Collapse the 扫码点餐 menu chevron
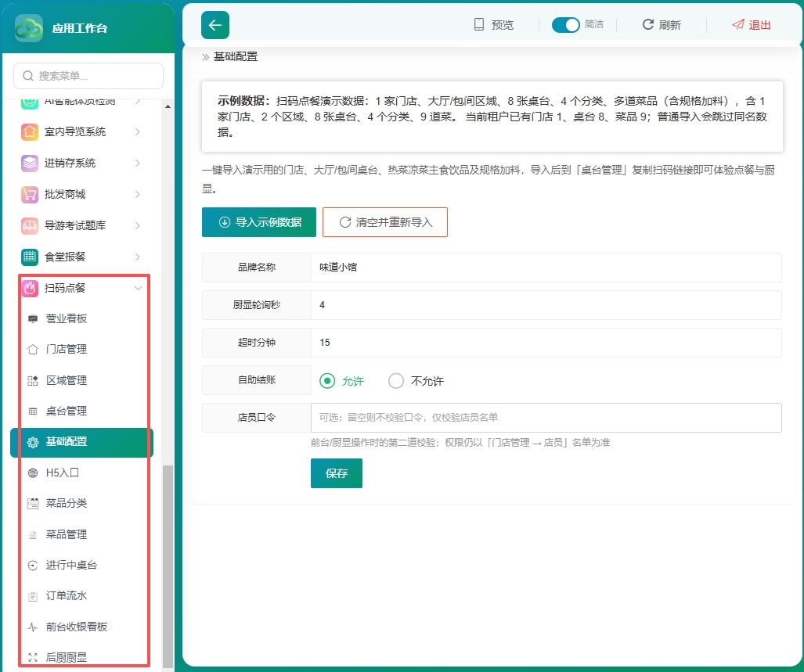The width and height of the screenshot is (804, 672). (138, 288)
